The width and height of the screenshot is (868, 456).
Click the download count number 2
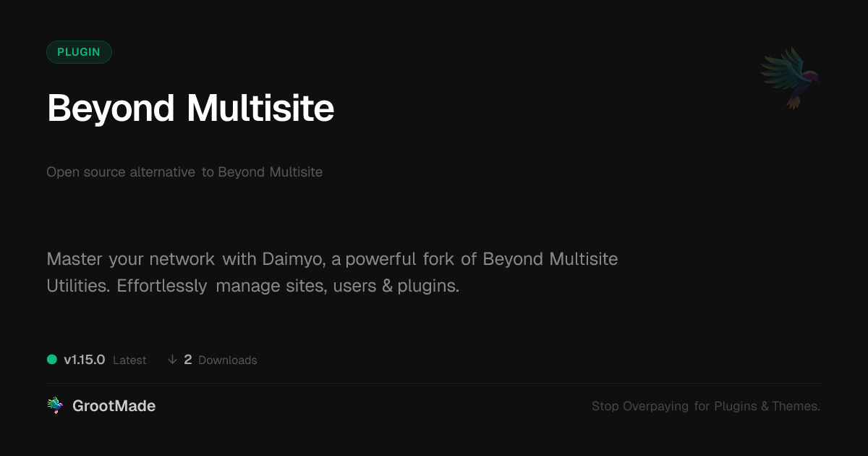pos(188,360)
